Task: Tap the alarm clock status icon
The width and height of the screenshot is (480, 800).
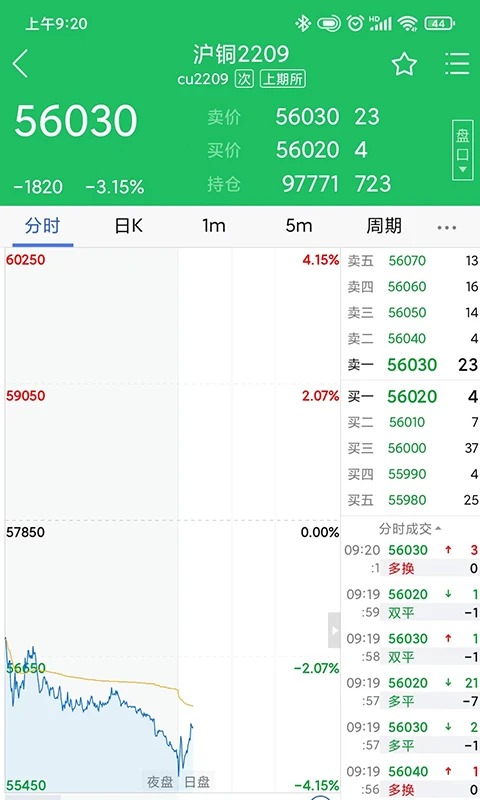Action: pos(356,23)
